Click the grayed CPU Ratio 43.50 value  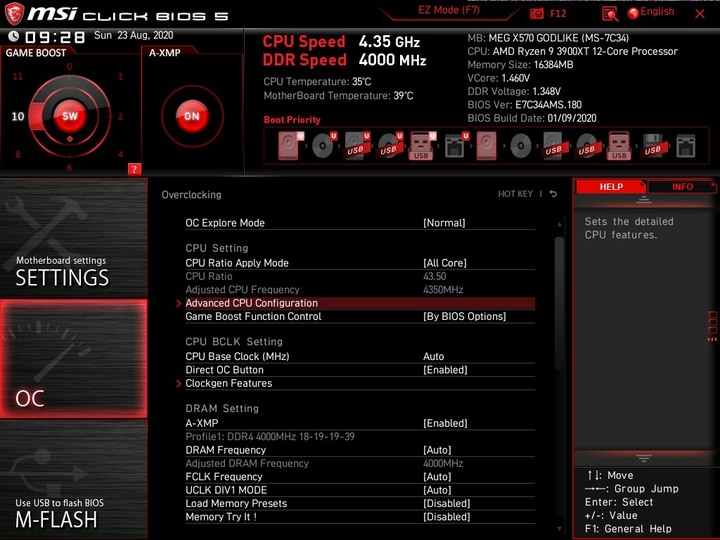434,276
